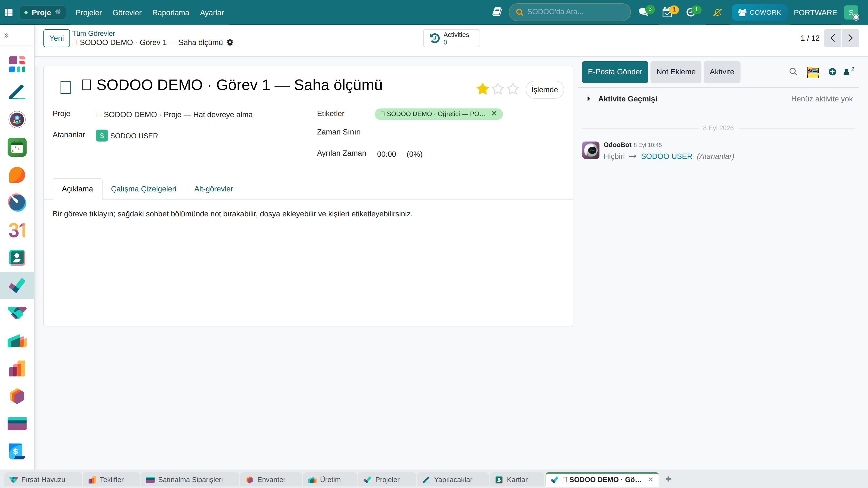Open the CRM handshake app in sidebar

coord(17,313)
